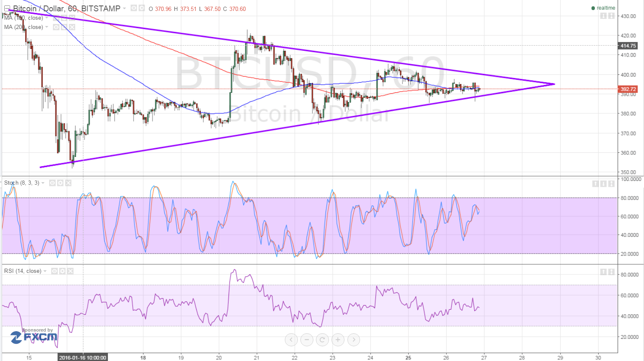Click the right arrow chart navigation button
The height and width of the screenshot is (361, 644).
(354, 340)
